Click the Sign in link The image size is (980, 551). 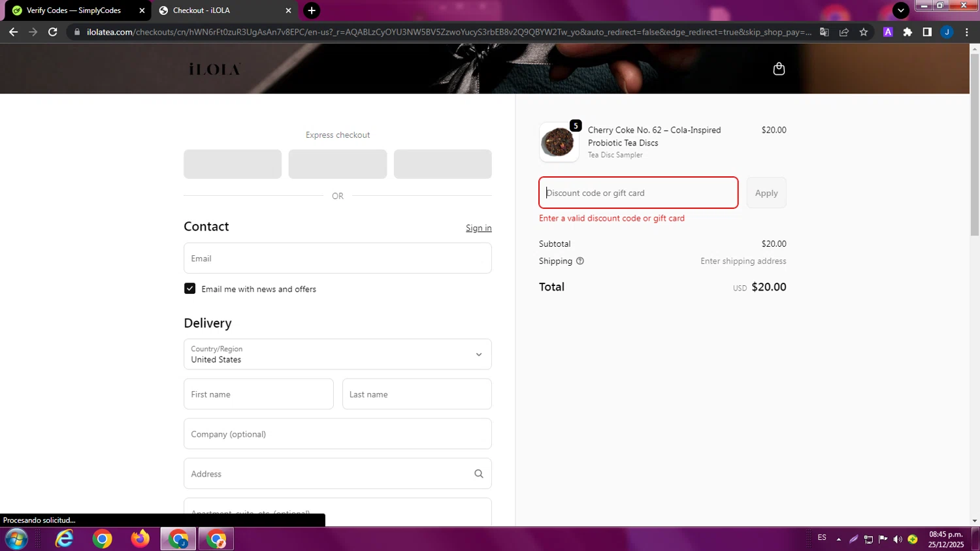point(479,228)
